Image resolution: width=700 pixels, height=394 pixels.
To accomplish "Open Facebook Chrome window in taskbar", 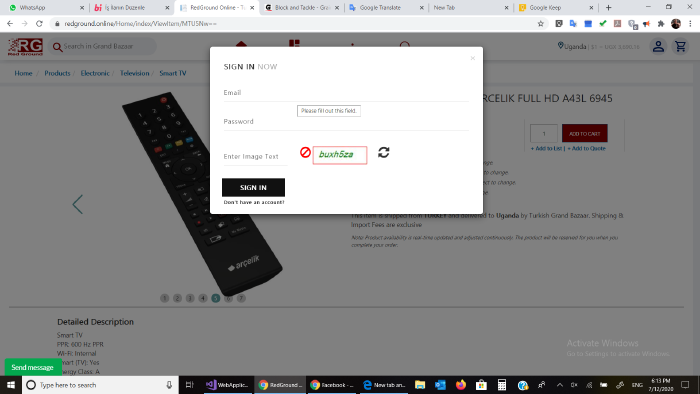I will click(332, 385).
